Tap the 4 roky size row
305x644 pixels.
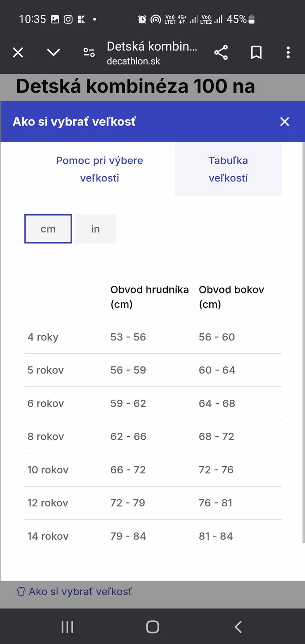[x=152, y=337]
